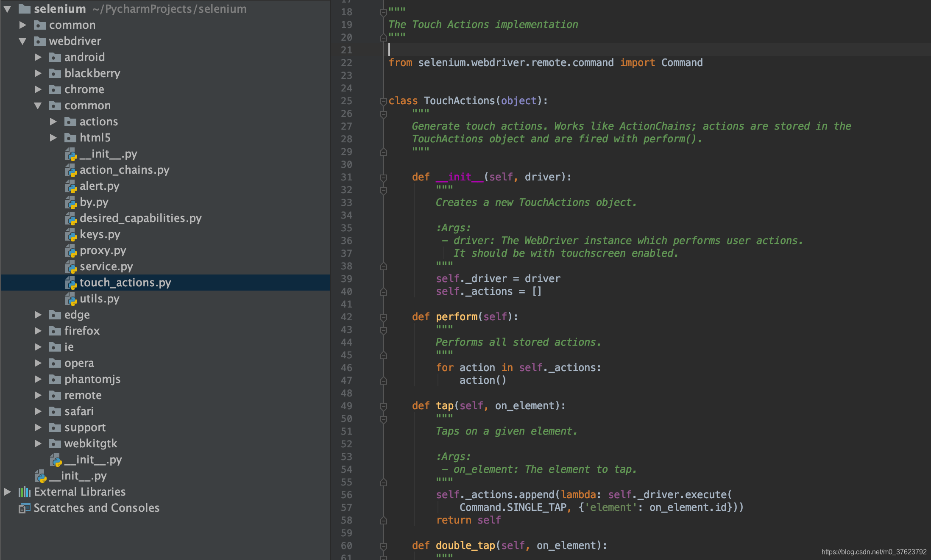Click the Command import name on line 22
Viewport: 931px width, 560px height.
tap(682, 63)
